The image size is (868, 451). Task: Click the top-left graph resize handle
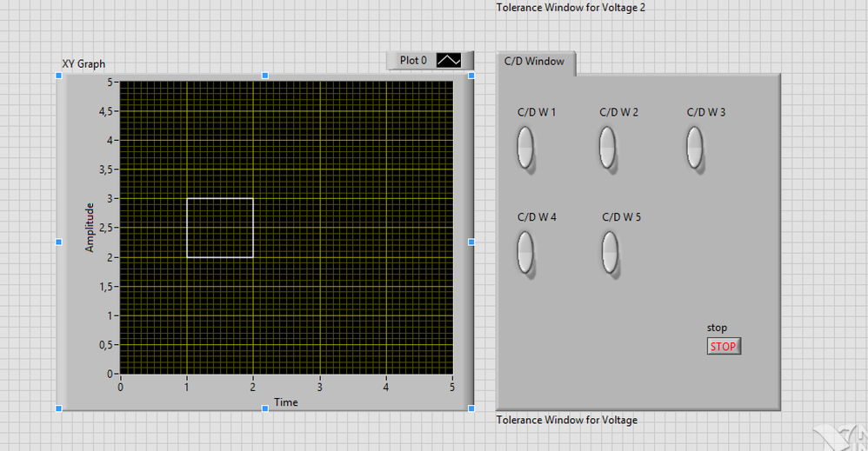point(58,76)
